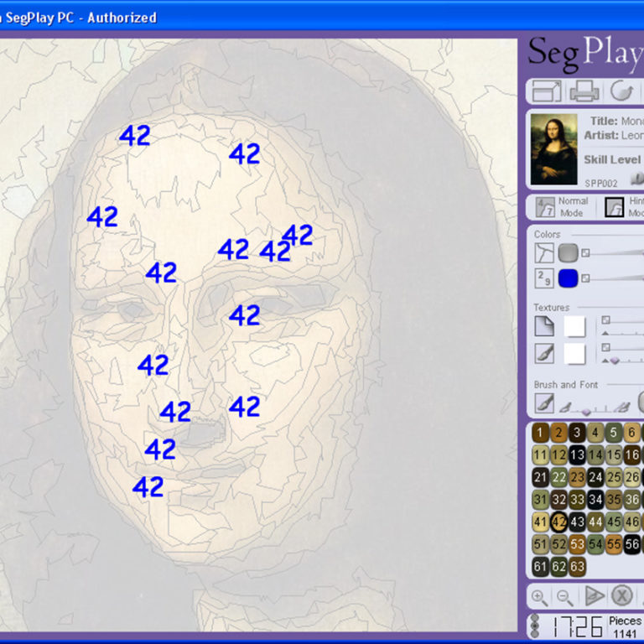Click the small square beside gray swatch
The width and height of the screenshot is (644, 644).
(585, 253)
